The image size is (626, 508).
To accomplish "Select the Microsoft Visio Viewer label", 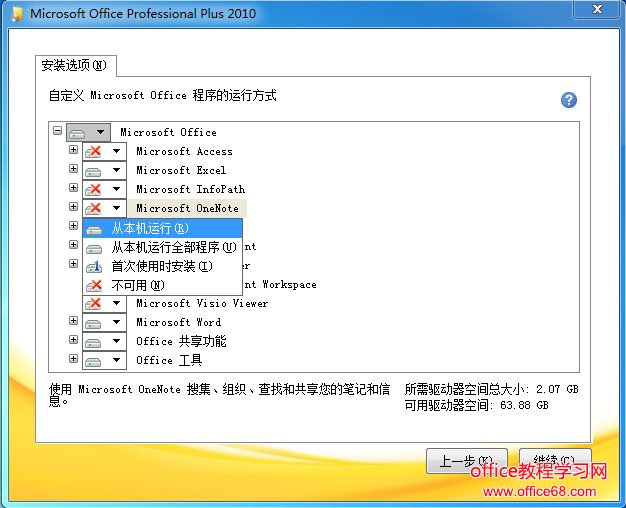I will tap(202, 304).
